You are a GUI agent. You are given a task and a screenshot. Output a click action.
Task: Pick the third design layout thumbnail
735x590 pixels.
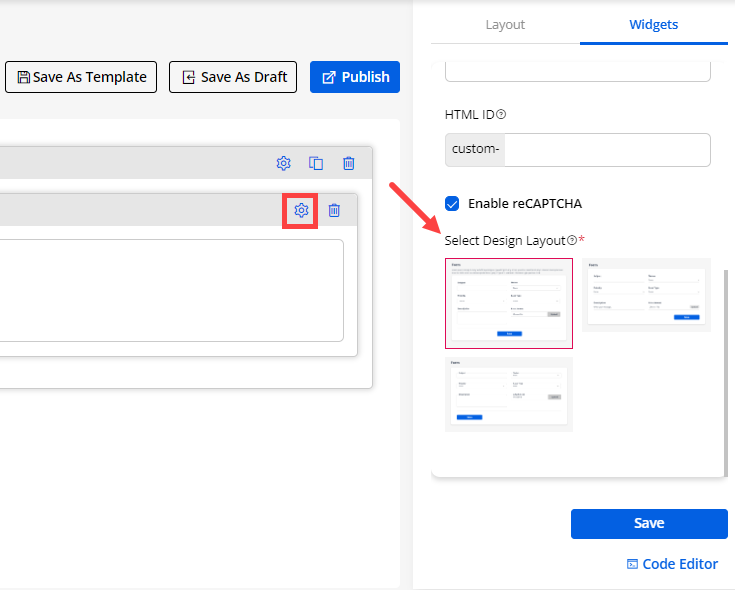coord(509,394)
